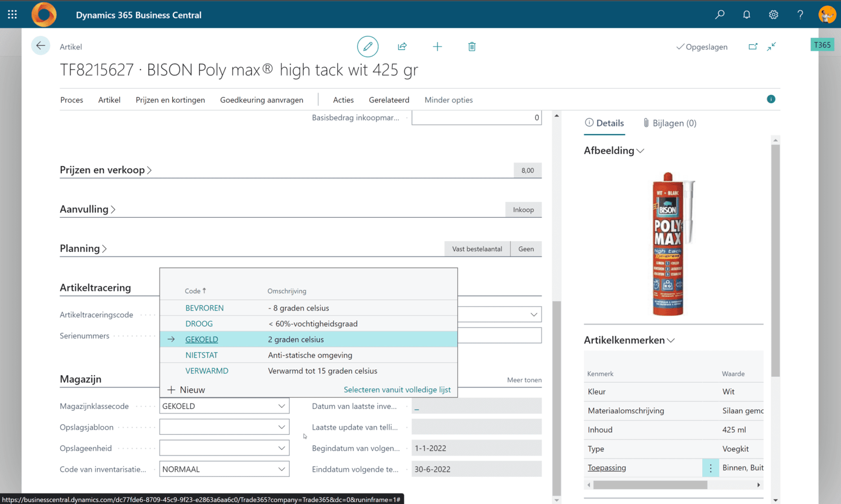The height and width of the screenshot is (504, 841).
Task: Switch to the Bijlagen (0) tab
Action: coord(670,123)
